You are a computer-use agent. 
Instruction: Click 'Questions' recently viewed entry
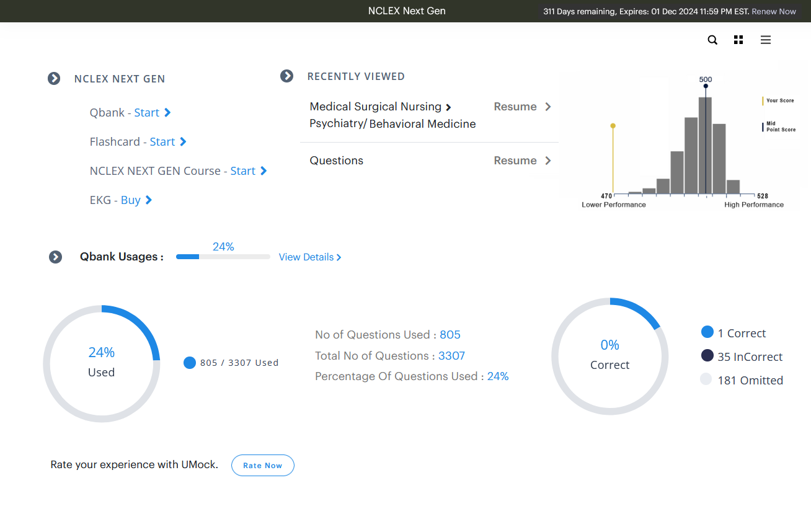point(337,161)
